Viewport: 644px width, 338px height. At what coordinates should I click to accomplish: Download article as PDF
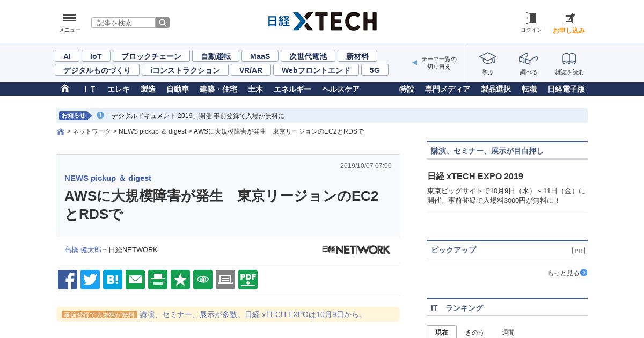248,280
